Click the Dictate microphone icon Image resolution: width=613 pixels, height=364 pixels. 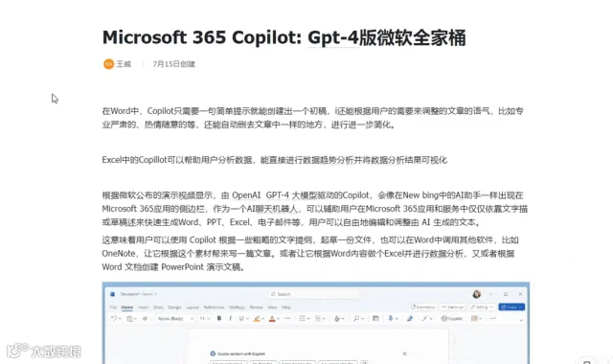[x=390, y=319]
